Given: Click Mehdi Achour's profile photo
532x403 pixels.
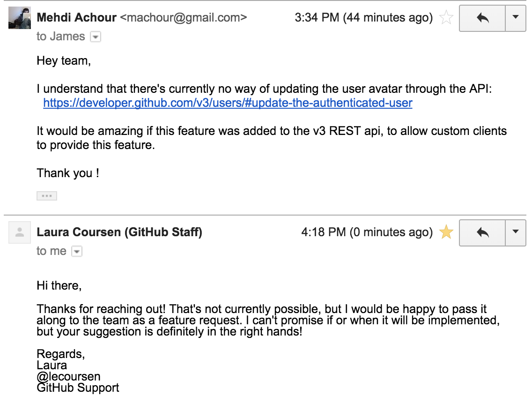Looking at the screenshot, I should 20,18.
